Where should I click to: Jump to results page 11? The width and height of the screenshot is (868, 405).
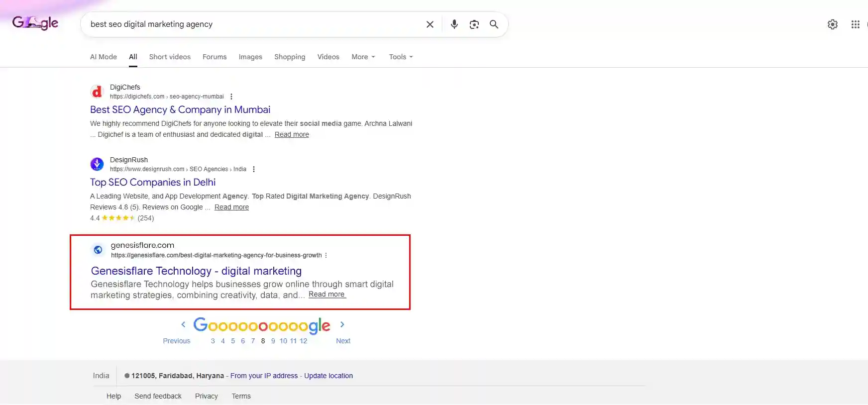pyautogui.click(x=293, y=341)
